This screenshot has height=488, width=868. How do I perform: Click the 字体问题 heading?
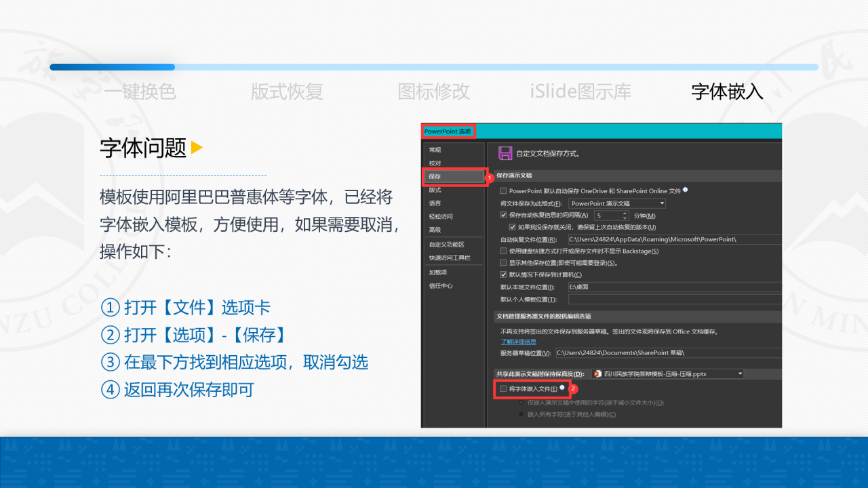point(143,147)
